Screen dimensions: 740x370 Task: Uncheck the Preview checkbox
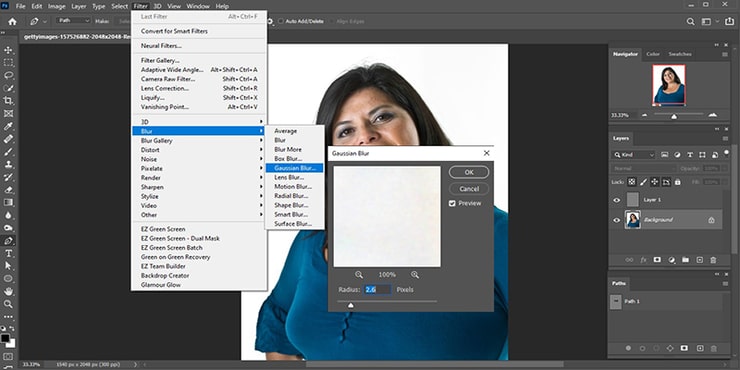tap(452, 203)
